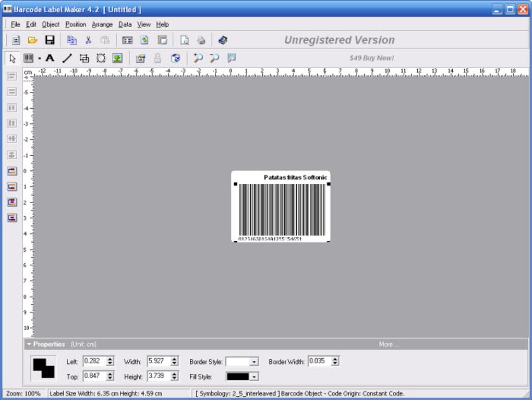Viewport: 532px width, 400px height.
Task: Zoom in with the plus magnifier
Action: tap(198, 58)
